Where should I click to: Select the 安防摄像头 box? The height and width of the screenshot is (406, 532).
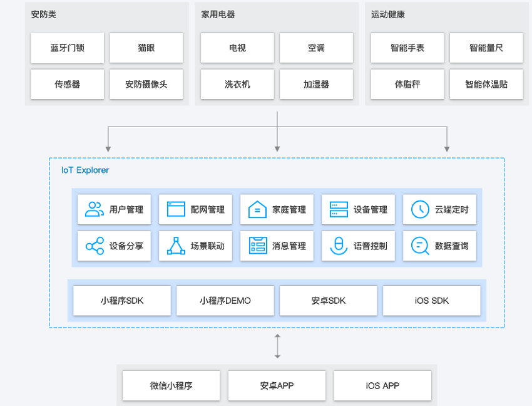(146, 84)
